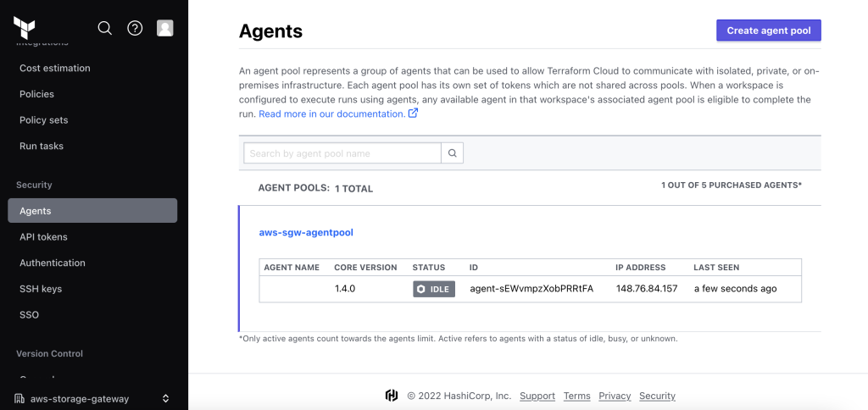Click the 'AGENT POOLS: 1 TOTAL' label
868x410 pixels.
315,188
